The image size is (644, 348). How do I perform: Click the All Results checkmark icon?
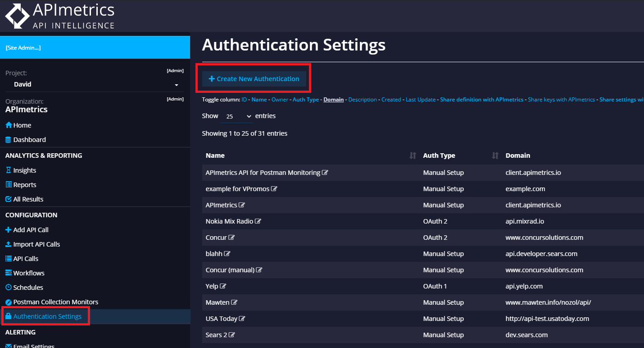(x=8, y=199)
